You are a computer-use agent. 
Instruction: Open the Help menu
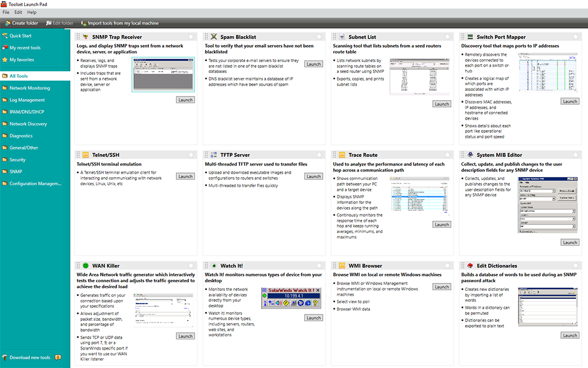click(x=32, y=11)
